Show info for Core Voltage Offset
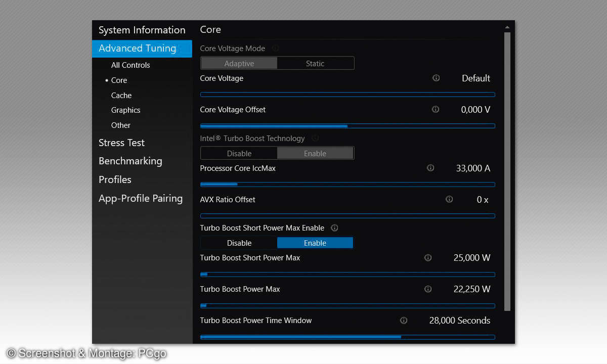This screenshot has height=364, width=607. [436, 109]
